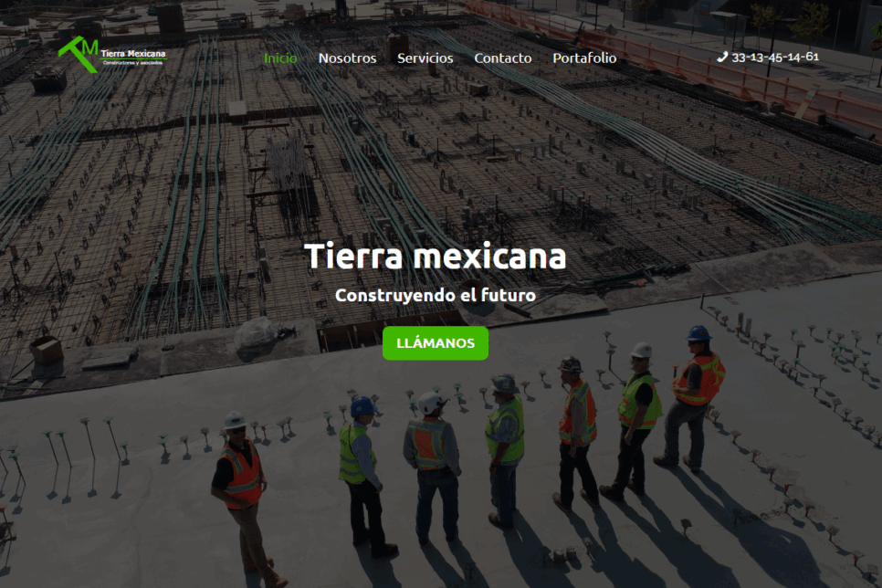Open the Nosotros page
This screenshot has width=882, height=588.
347,58
